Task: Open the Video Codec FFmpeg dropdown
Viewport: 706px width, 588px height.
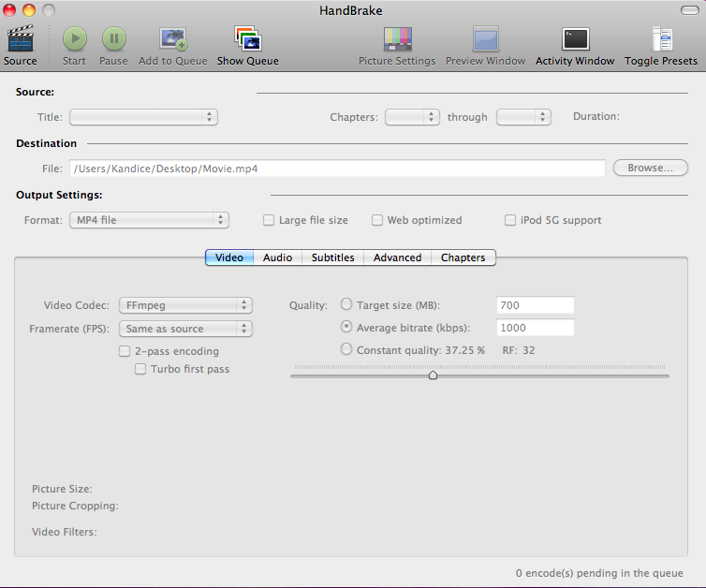Action: pos(185,305)
